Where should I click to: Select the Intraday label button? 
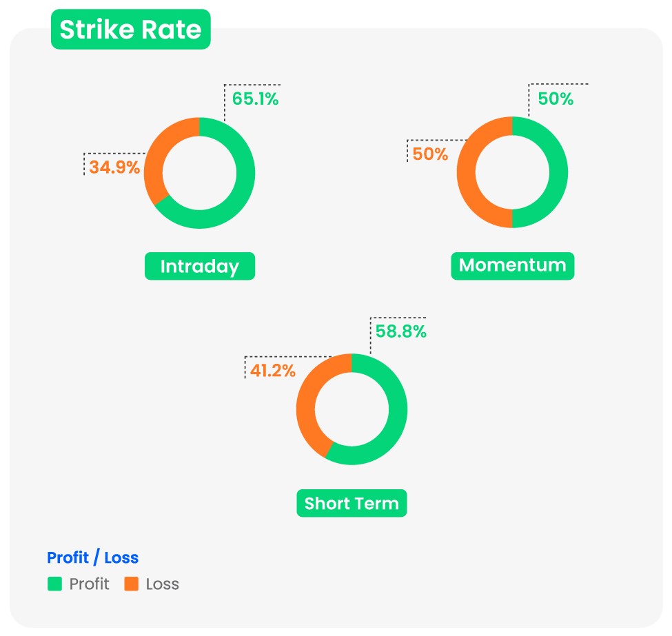click(200, 266)
